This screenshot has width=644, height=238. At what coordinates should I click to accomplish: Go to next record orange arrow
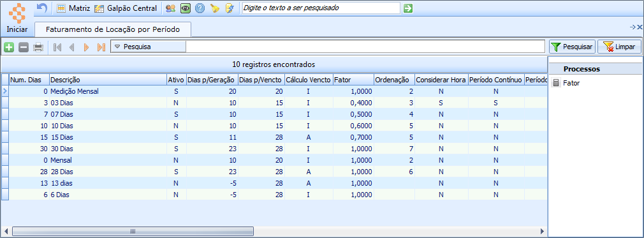(86, 47)
